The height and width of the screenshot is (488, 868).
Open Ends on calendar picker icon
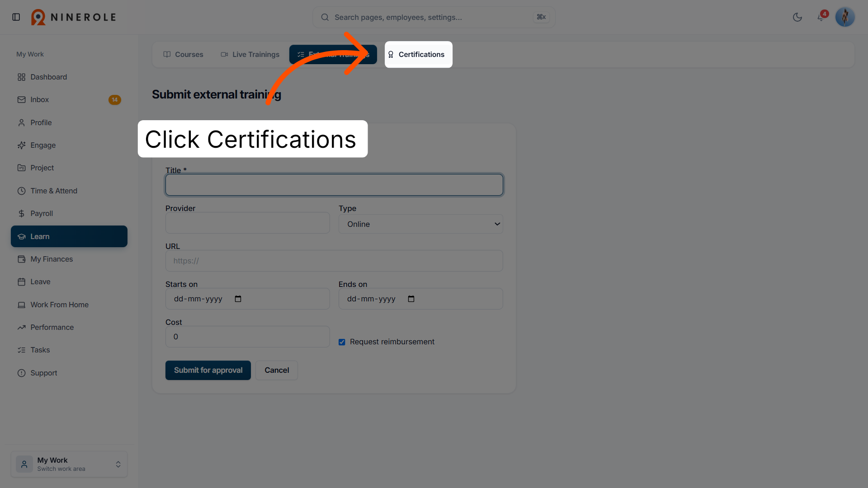coord(411,299)
